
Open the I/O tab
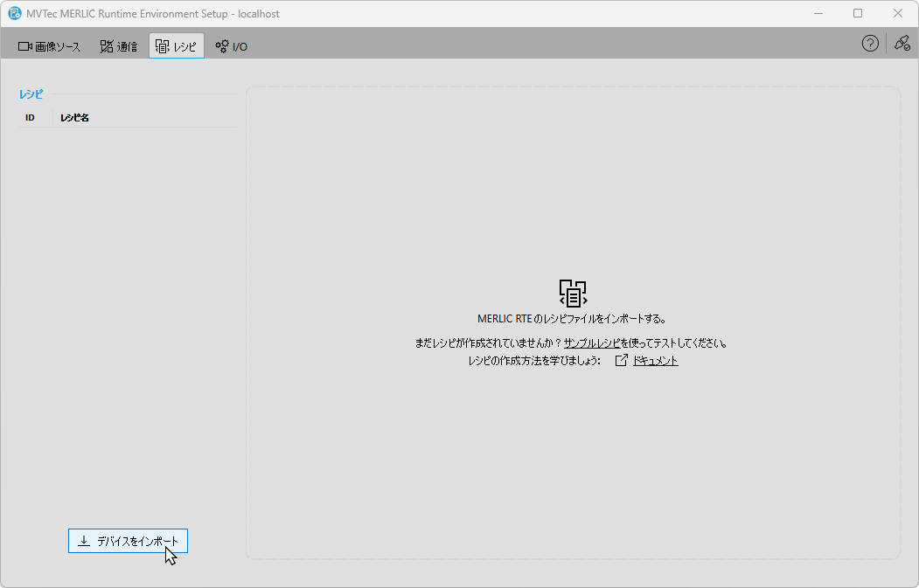pyautogui.click(x=232, y=46)
